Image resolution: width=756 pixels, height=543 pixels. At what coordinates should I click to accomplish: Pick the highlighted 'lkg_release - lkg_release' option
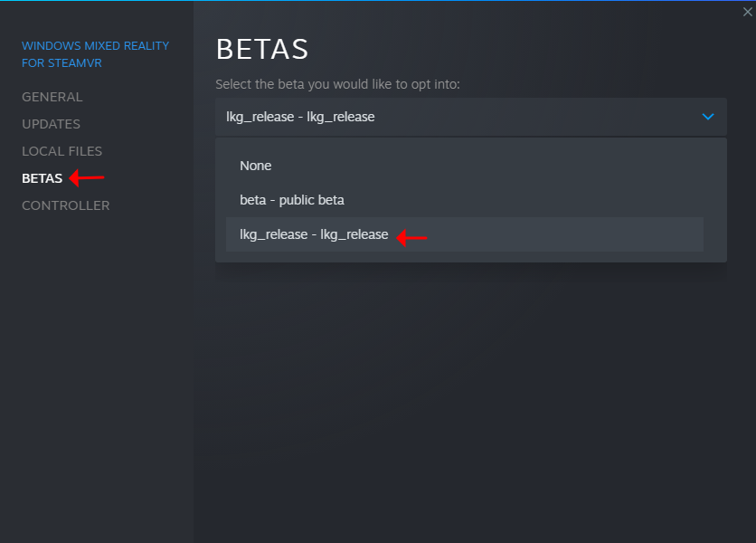(x=314, y=234)
